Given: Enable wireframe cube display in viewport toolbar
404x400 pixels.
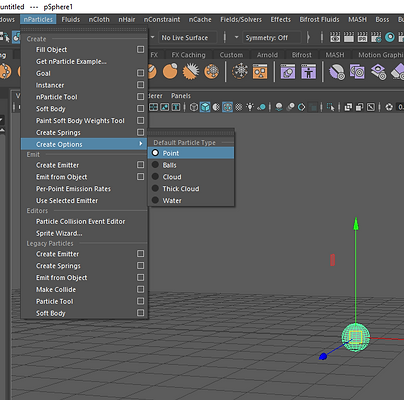Looking at the screenshot, I should [194, 107].
